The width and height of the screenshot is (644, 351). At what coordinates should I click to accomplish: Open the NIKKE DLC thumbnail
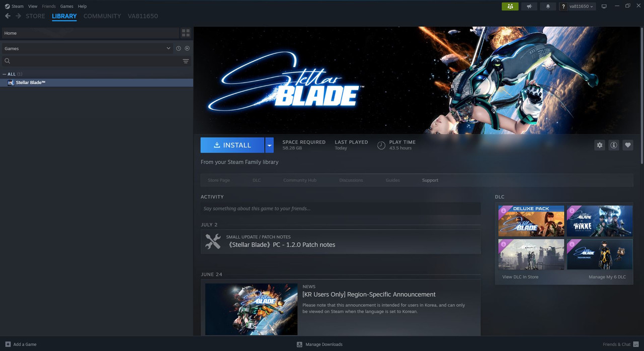pyautogui.click(x=600, y=221)
